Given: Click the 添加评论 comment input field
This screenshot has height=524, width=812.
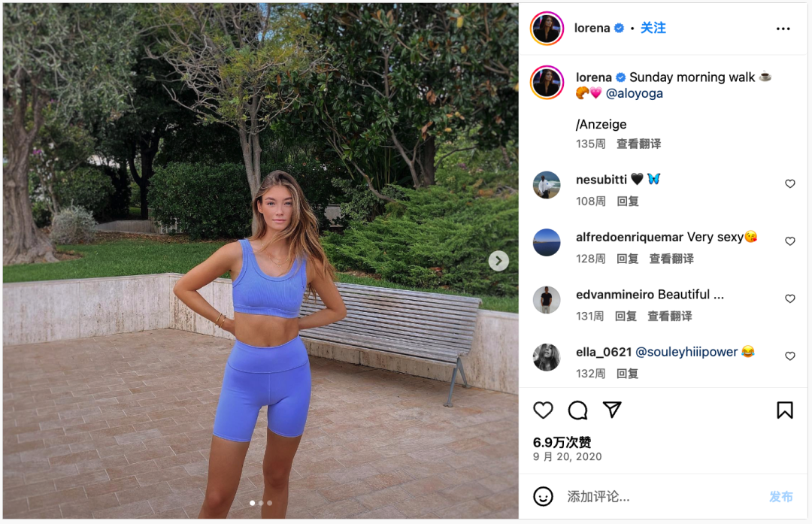Looking at the screenshot, I should pos(662,496).
